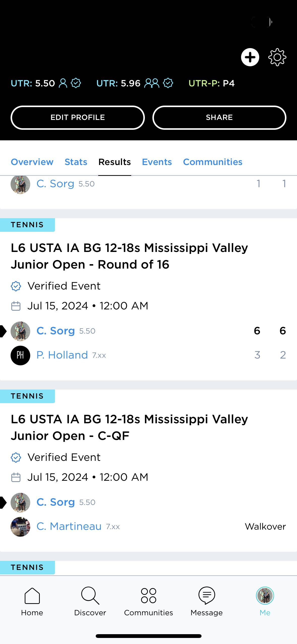The height and width of the screenshot is (644, 297).
Task: Switch to the Overview tab
Action: click(x=32, y=162)
